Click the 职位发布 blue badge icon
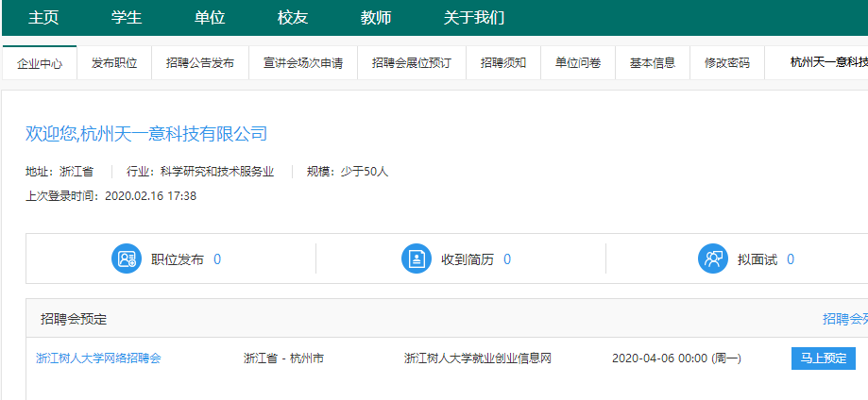Image resolution: width=868 pixels, height=400 pixels. tap(127, 258)
